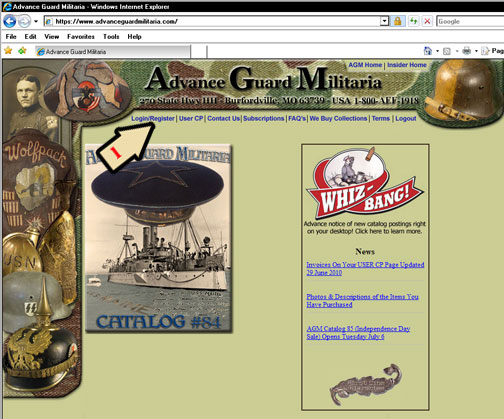Open the Favorites menu

pyautogui.click(x=81, y=37)
